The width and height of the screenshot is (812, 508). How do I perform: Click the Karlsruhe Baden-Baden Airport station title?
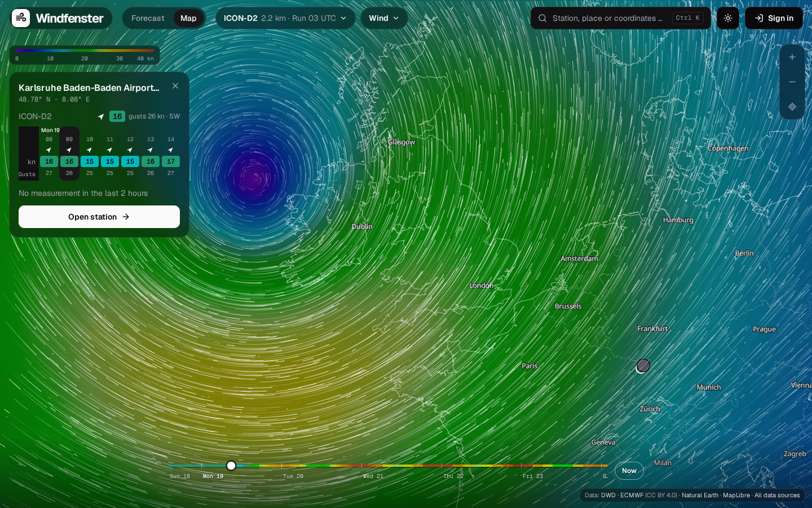tap(89, 87)
